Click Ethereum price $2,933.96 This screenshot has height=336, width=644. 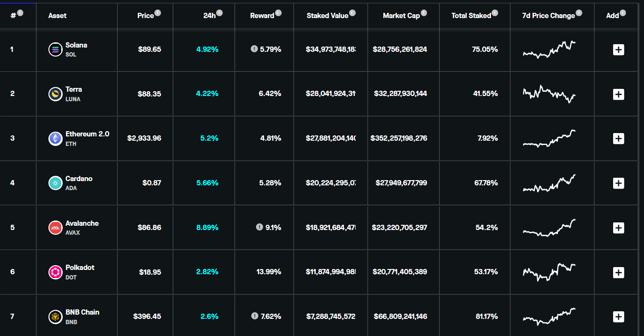click(144, 138)
